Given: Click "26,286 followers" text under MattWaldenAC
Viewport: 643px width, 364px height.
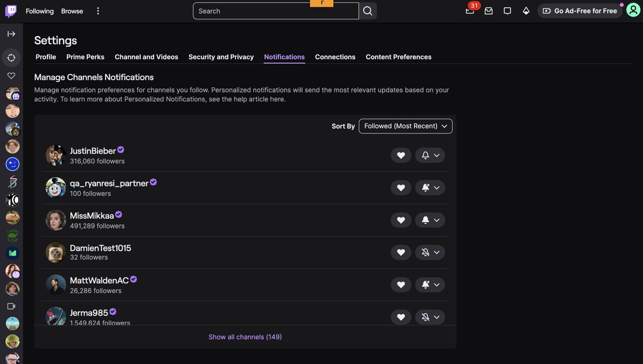Looking at the screenshot, I should [95, 291].
